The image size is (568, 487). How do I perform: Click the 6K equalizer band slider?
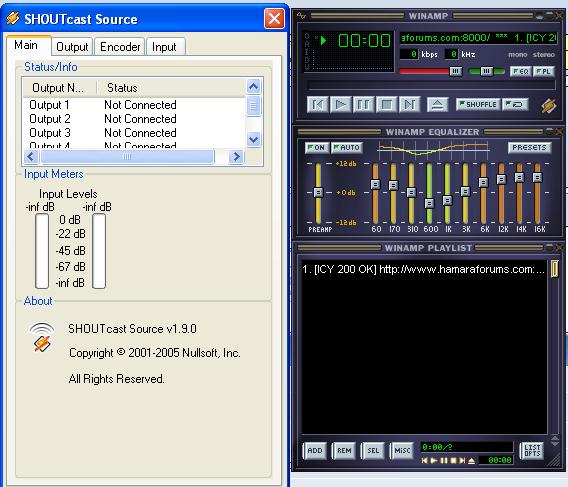tap(483, 192)
